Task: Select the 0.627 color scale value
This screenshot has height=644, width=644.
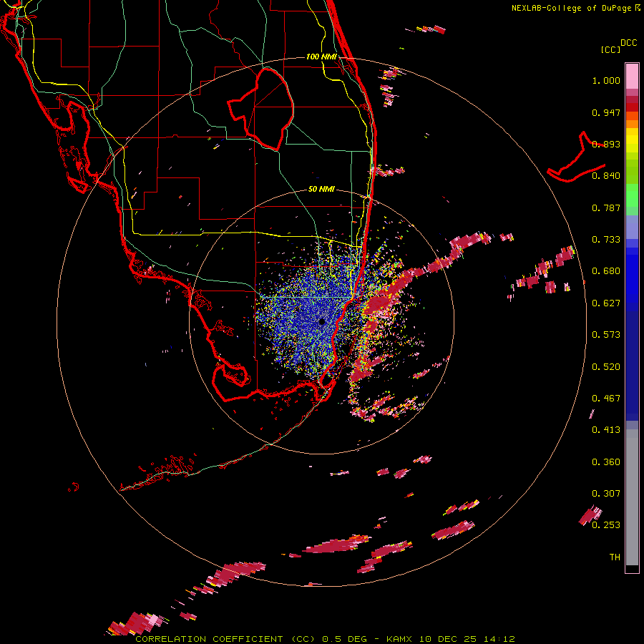Action: pos(606,303)
